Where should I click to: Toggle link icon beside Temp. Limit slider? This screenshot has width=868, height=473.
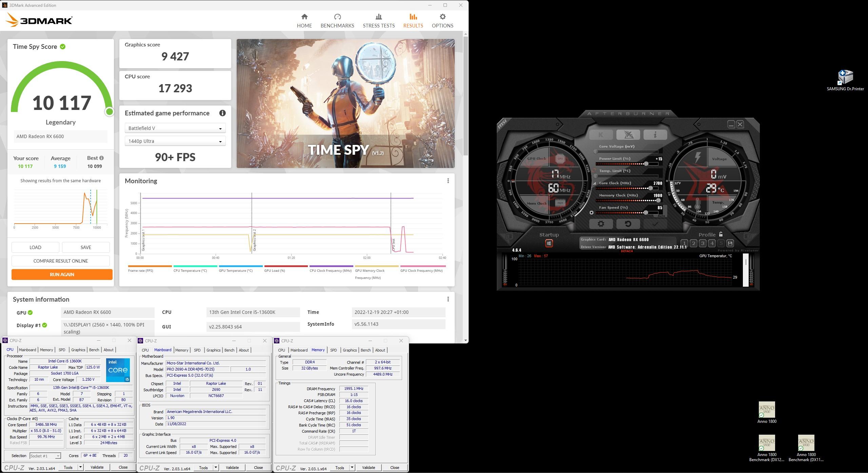(x=594, y=171)
